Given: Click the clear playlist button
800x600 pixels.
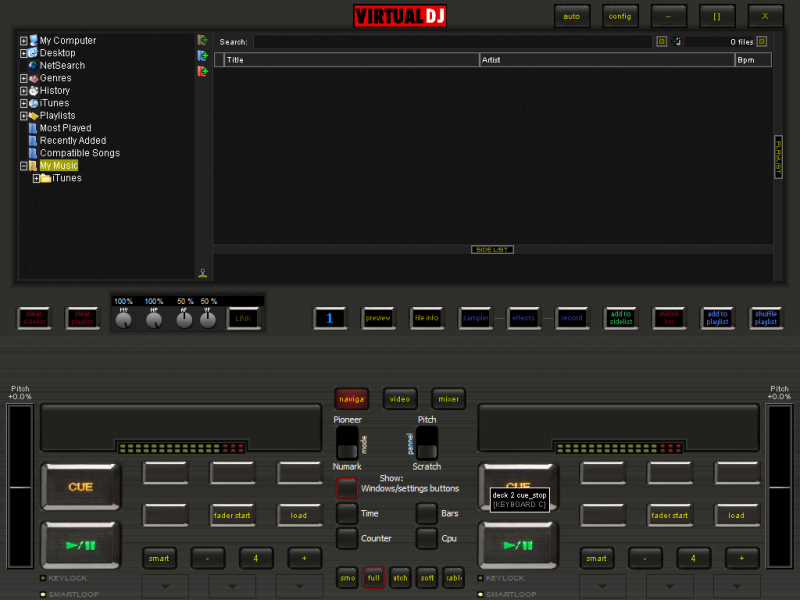Looking at the screenshot, I should click(82, 318).
